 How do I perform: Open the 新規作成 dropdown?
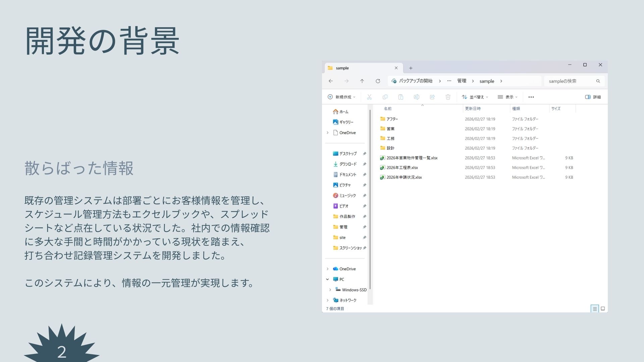coord(341,97)
